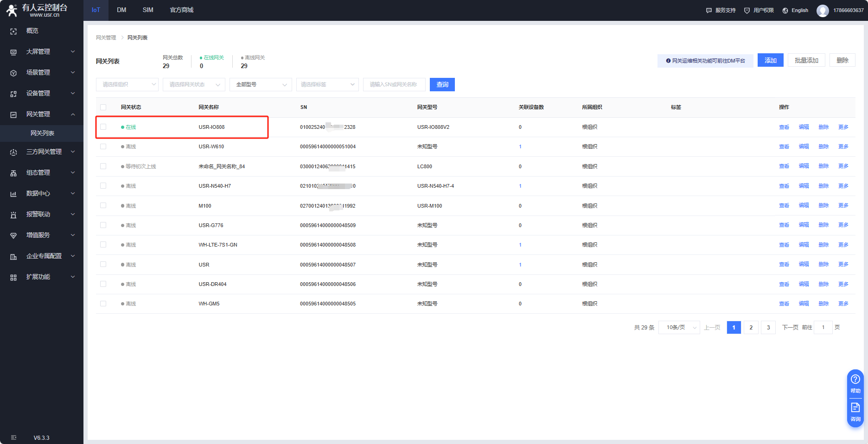Click the 数据中心 chart icon

(x=13, y=194)
